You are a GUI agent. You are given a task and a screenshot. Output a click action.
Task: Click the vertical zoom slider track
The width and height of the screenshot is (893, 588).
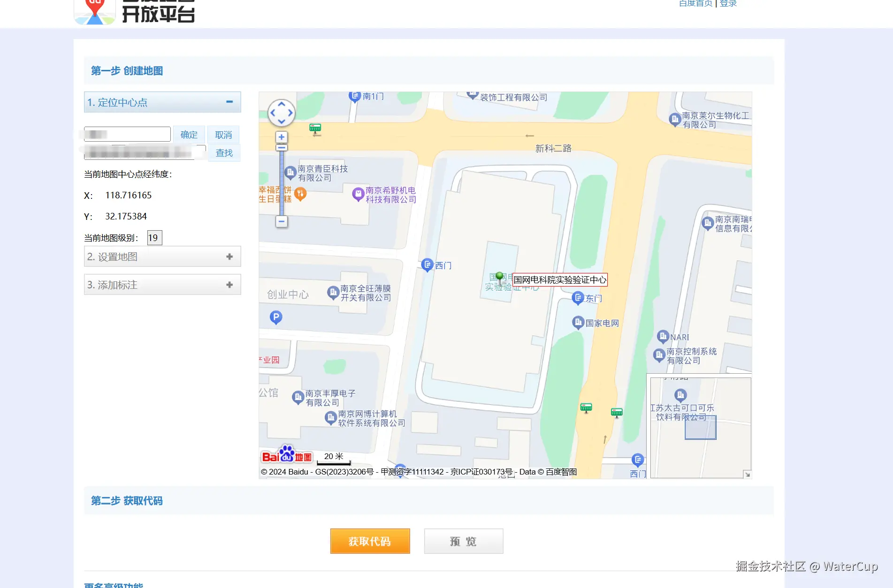click(x=281, y=183)
